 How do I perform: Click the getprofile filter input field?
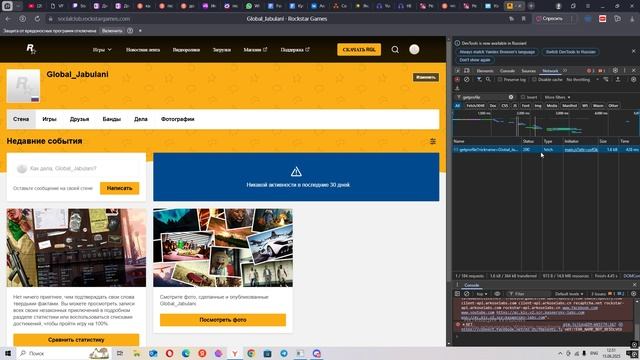pyautogui.click(x=484, y=97)
